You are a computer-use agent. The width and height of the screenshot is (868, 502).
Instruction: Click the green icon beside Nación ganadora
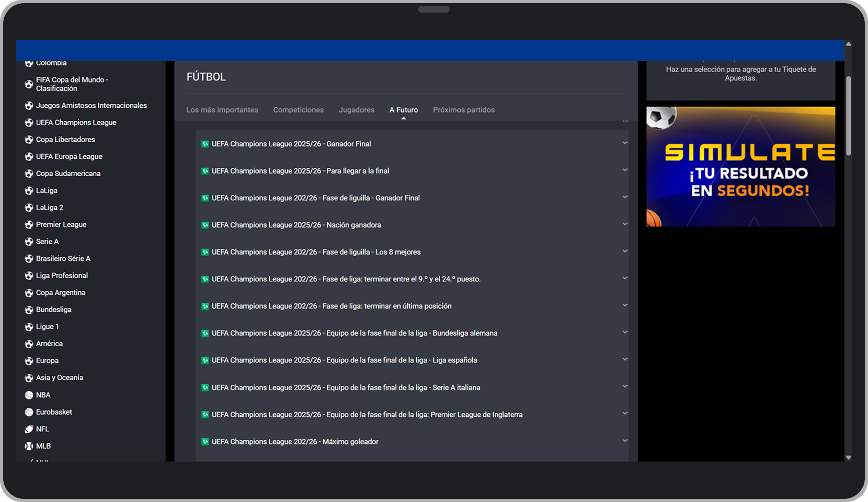pyautogui.click(x=205, y=225)
